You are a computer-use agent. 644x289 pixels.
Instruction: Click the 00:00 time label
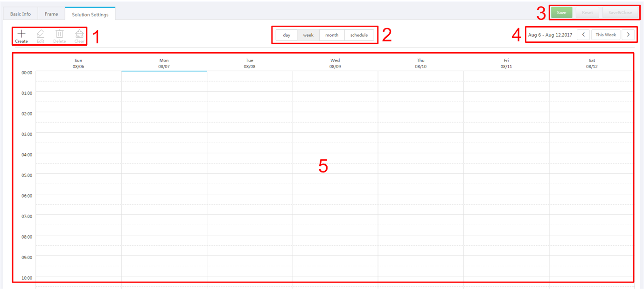coord(27,73)
